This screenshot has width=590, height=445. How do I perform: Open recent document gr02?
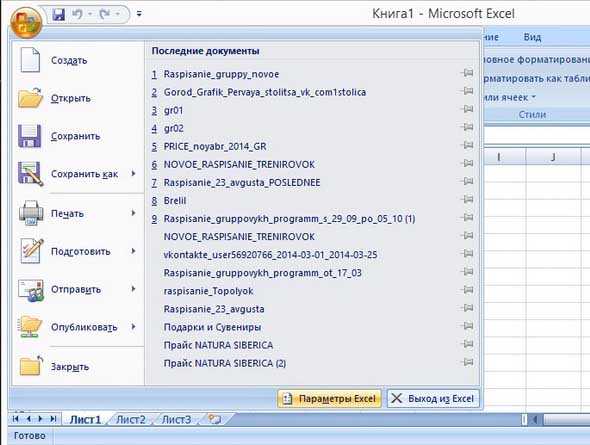click(x=173, y=128)
